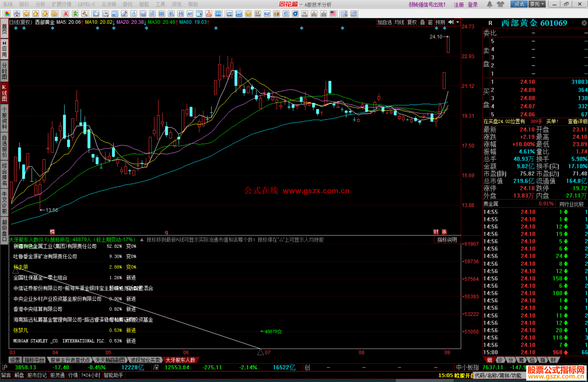Image resolution: width=588 pixels, height=382 pixels.
Task: Click the 代码/名称/简拼/功能 search field
Action: [498, 375]
